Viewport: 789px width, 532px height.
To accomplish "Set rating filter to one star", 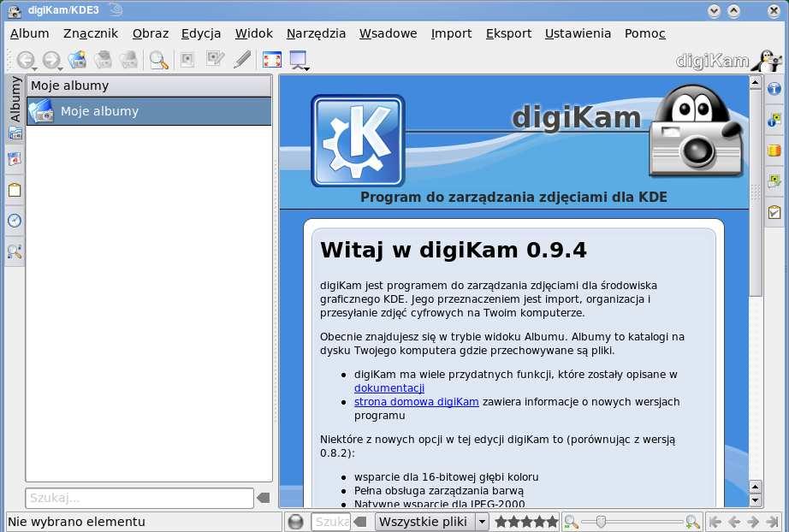I will (x=501, y=522).
